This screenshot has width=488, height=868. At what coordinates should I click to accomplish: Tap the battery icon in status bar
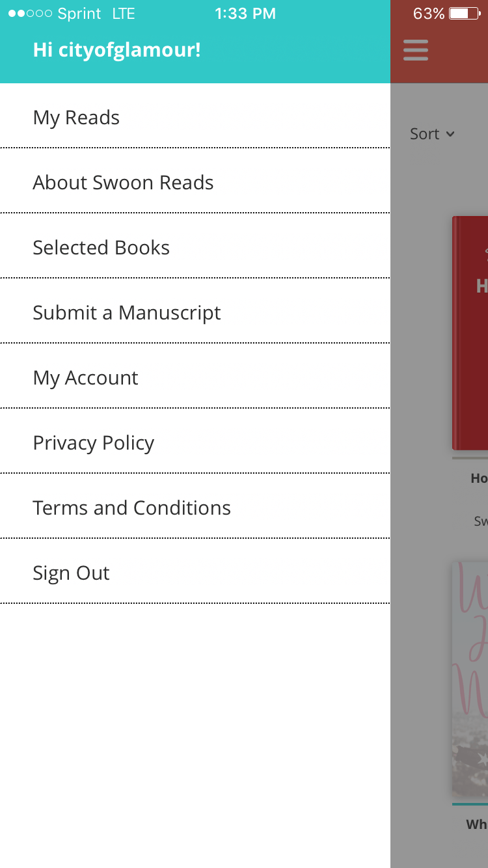(464, 14)
